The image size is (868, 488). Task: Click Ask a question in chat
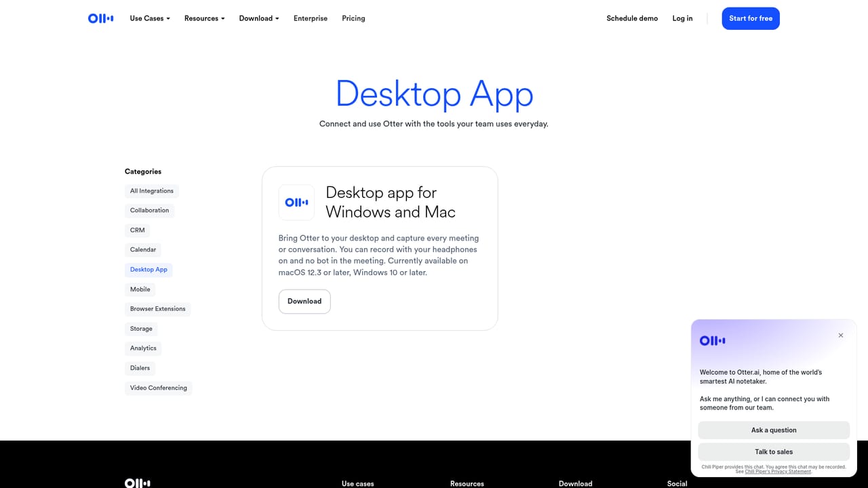tap(774, 430)
